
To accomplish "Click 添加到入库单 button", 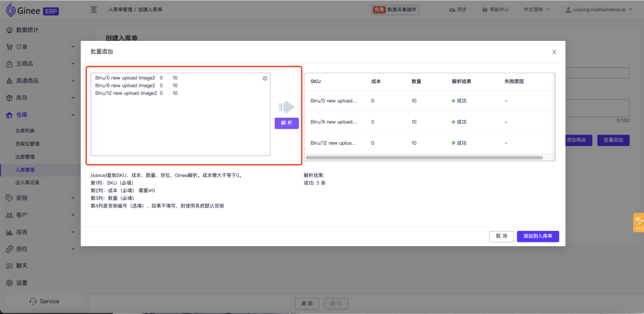I will 538,237.
